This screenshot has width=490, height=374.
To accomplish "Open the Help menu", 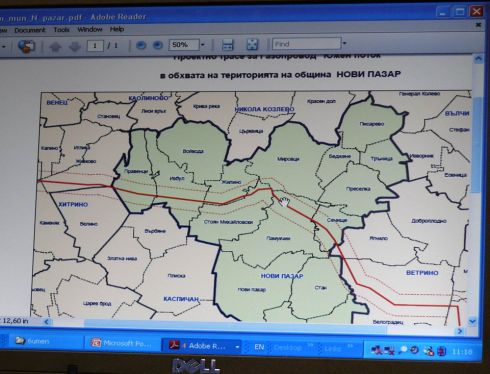I will 117,29.
